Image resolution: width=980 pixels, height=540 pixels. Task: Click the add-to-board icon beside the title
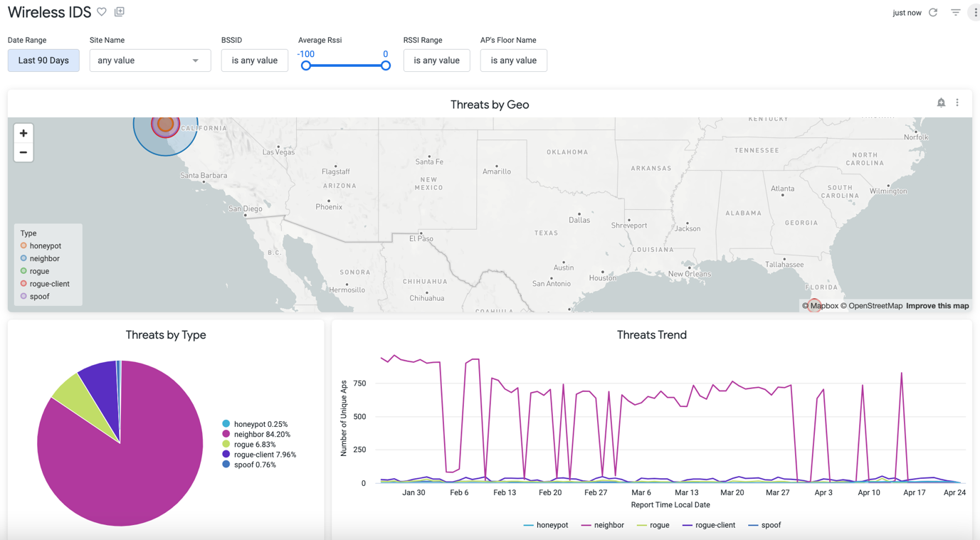coord(120,12)
